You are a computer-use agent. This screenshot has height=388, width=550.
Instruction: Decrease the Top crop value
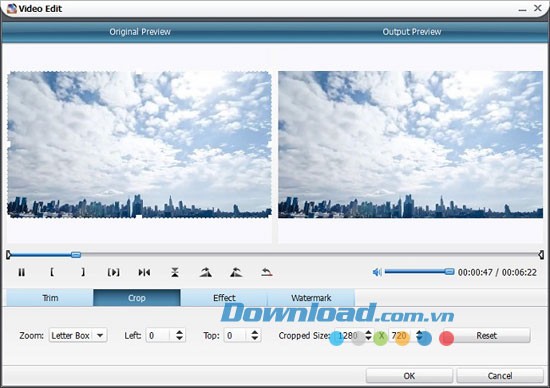[x=255, y=339]
